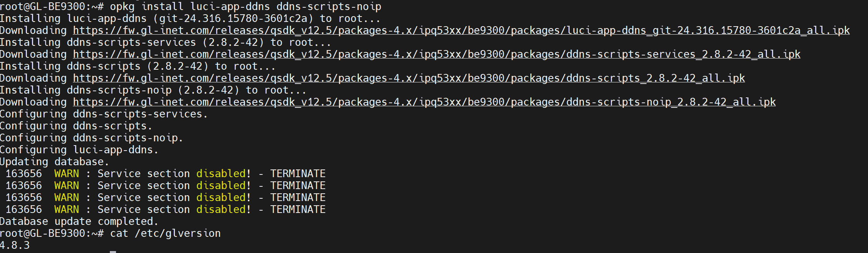Select the 4.8.3 version output
This screenshot has height=253, width=868.
coord(15,245)
